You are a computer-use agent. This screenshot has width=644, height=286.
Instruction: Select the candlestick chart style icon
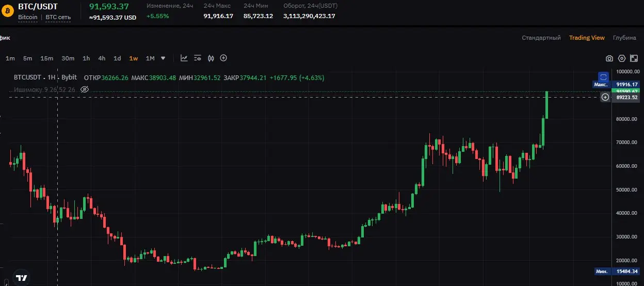tap(211, 58)
